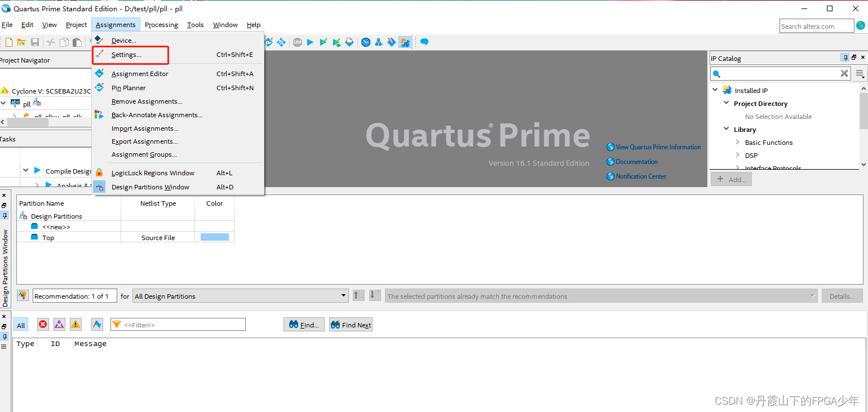
Task: Toggle the pin on the Messages panel
Action: 5,336
